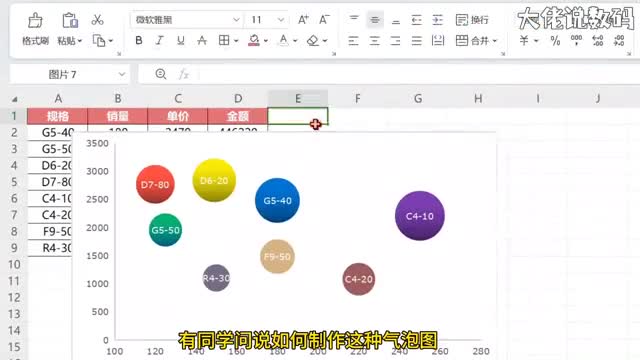Select column A header
This screenshot has width=640, height=360.
pyautogui.click(x=58, y=98)
